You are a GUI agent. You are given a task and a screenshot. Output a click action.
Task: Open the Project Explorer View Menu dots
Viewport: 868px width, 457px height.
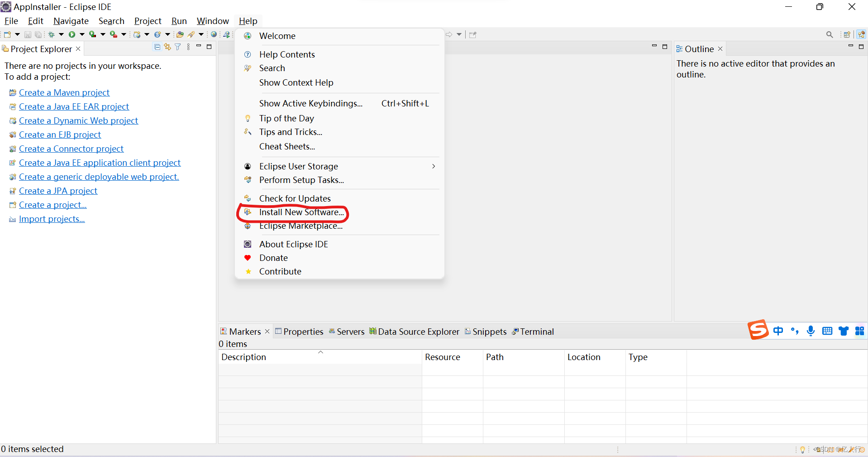pyautogui.click(x=188, y=47)
